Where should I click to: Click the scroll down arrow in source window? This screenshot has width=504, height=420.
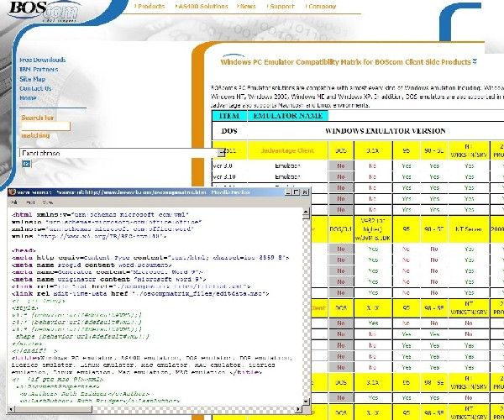pos(306,402)
